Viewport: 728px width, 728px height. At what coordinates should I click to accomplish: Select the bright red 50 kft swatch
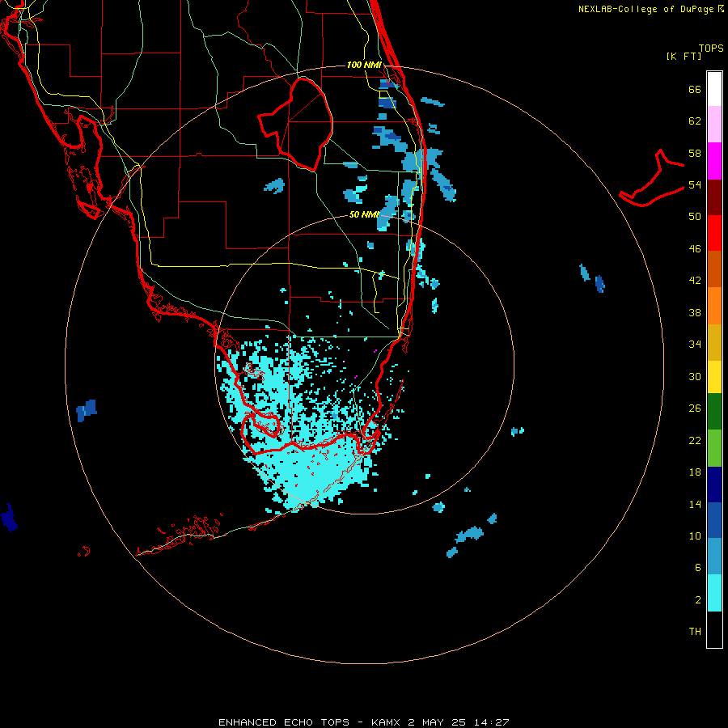(x=714, y=233)
